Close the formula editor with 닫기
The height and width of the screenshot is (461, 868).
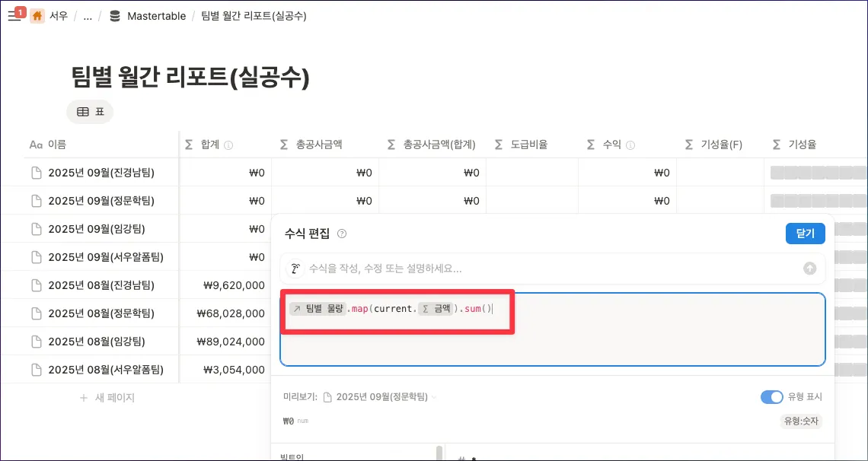[x=806, y=234]
